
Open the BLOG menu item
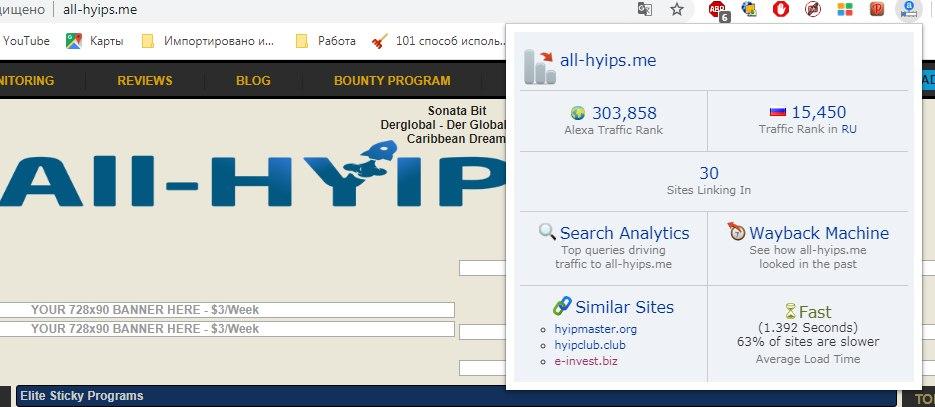point(253,81)
